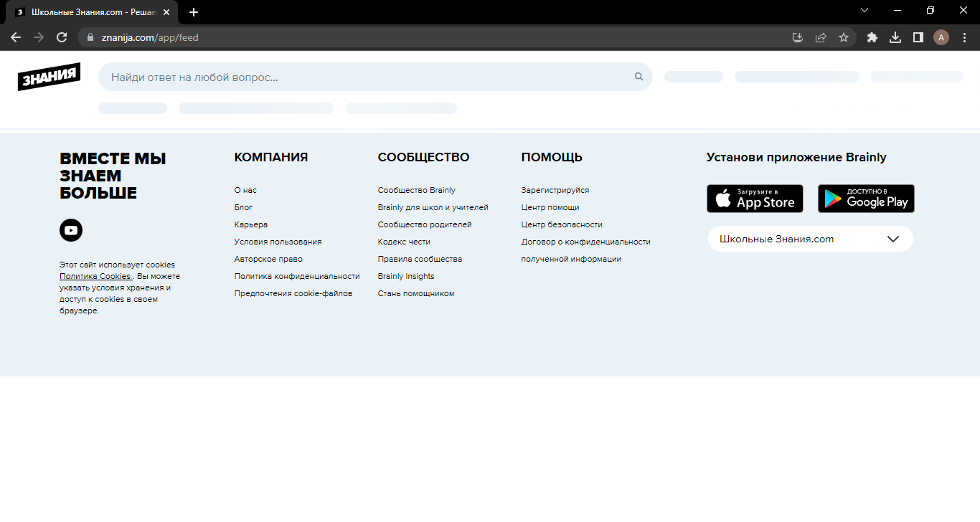Bookmark this tab with star icon
This screenshot has height=522, width=980.
pyautogui.click(x=844, y=37)
